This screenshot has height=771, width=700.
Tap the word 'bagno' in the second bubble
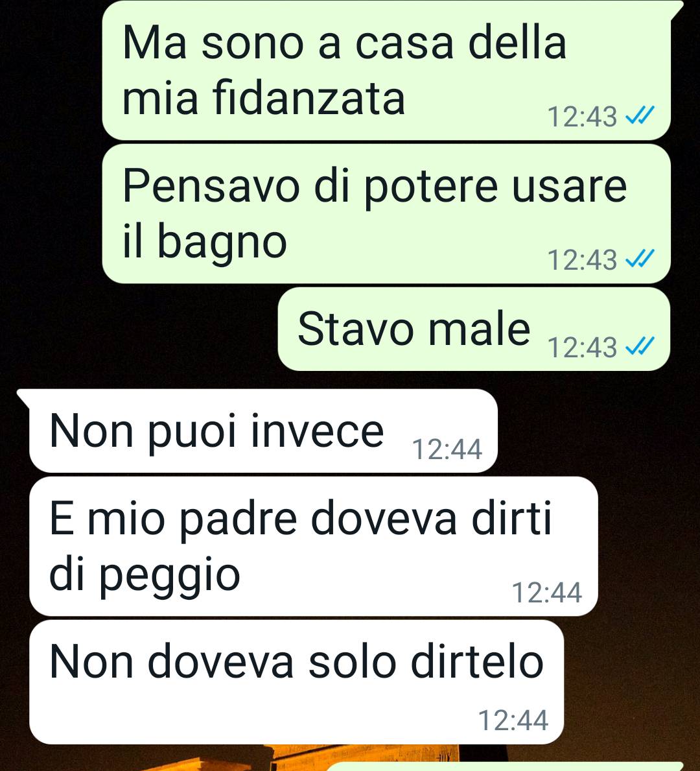pos(222,242)
